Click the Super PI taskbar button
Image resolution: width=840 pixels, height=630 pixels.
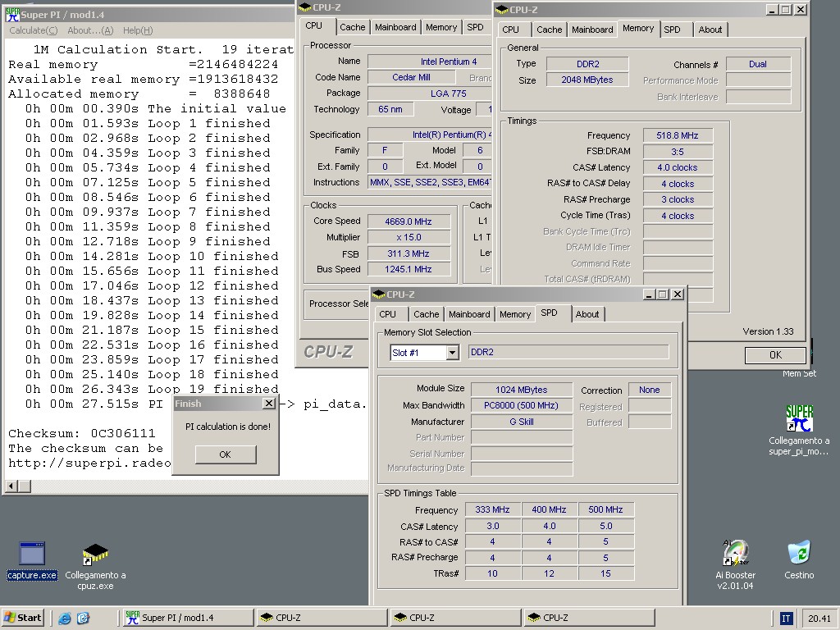coord(187,618)
